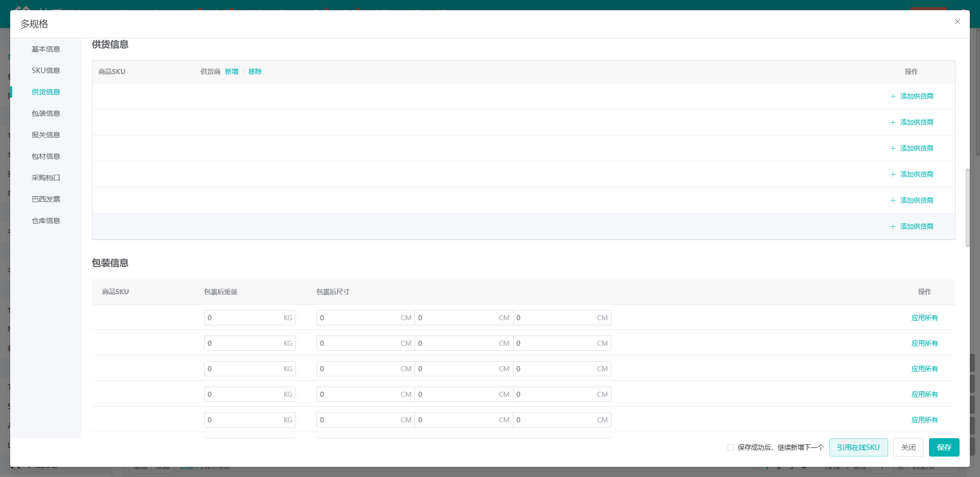Jump to 巴西发票 section
The width and height of the screenshot is (980, 477).
46,199
